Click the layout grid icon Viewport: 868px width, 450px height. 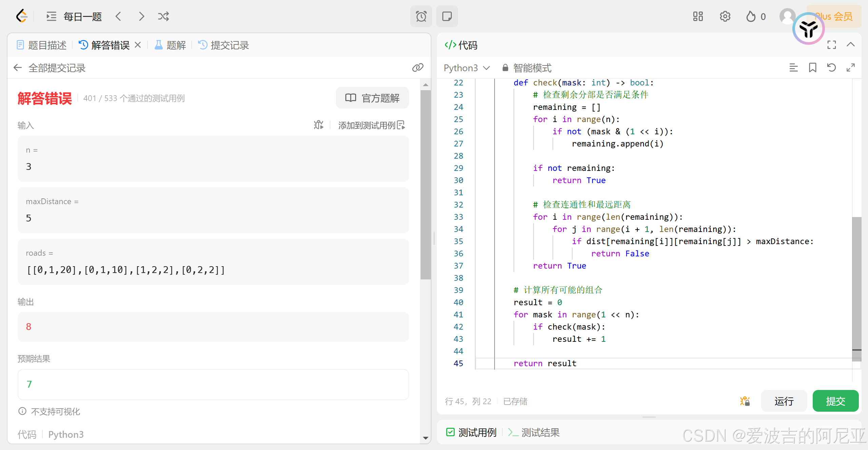pos(698,16)
